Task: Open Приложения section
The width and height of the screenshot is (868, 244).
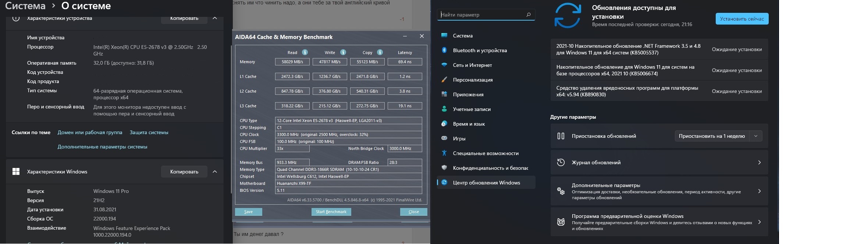Action: click(486, 94)
